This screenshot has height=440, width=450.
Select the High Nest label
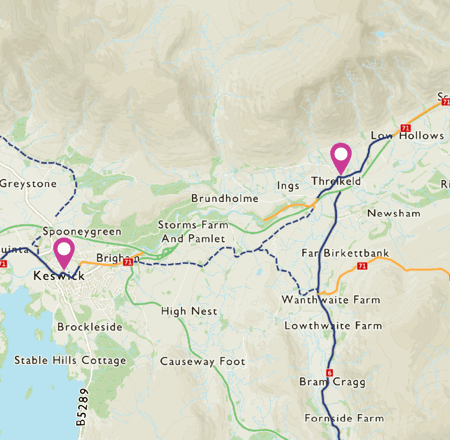[189, 311]
